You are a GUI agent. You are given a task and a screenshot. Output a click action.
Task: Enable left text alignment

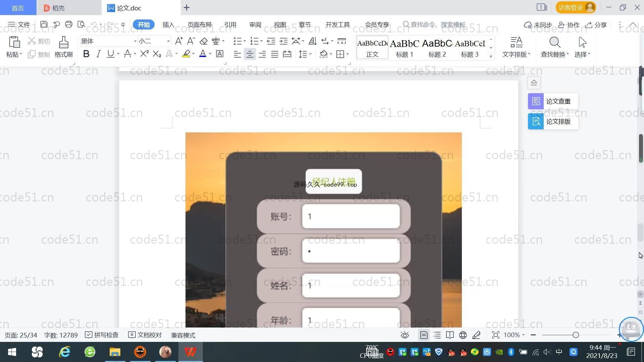[237, 54]
